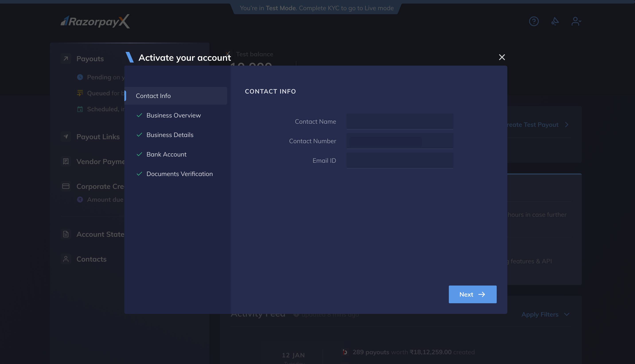Screen dimensions: 635x364
Task: Click the 12 JAN date label
Action: (x=293, y=355)
